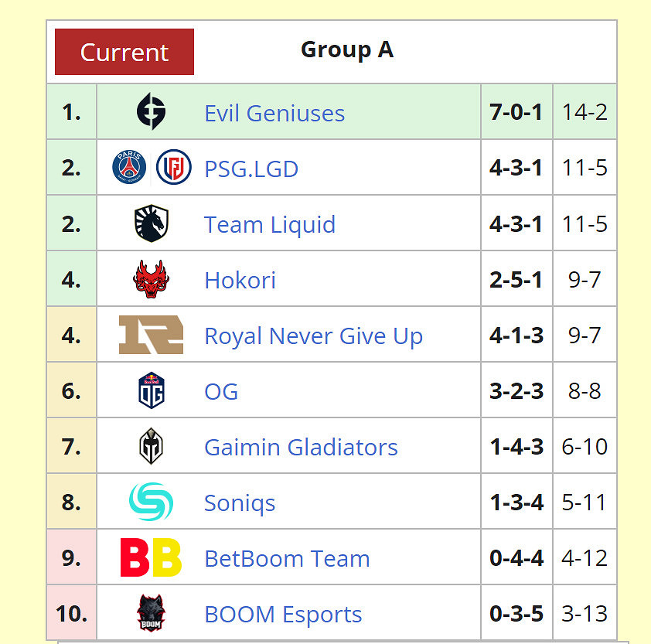Open the Evil Geniuses team link
The image size is (651, 644).
(274, 113)
